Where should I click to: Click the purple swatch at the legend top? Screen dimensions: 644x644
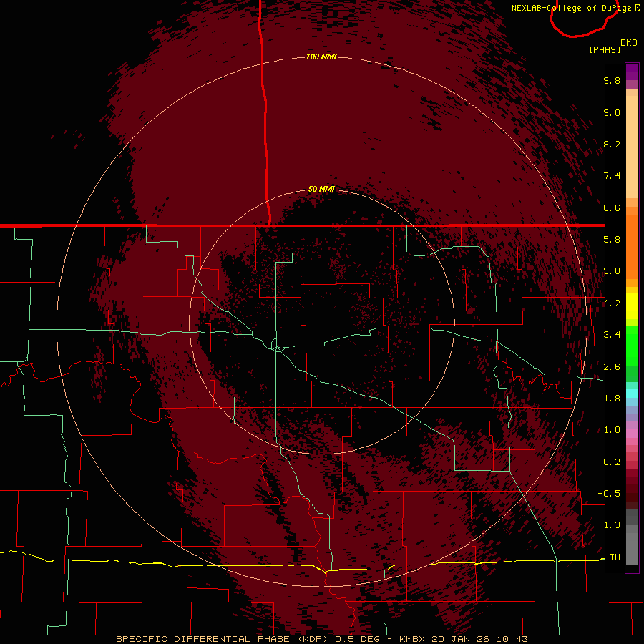coord(632,72)
